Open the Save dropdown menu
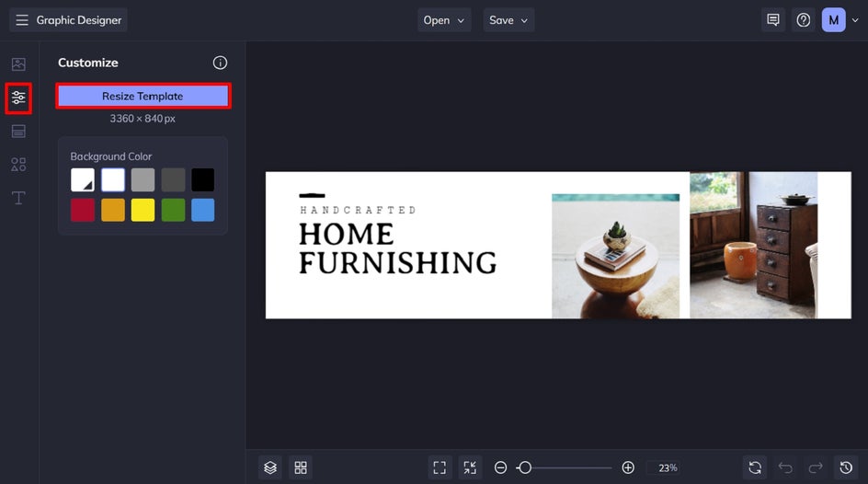Screen dimensions: 868x484 508,20
